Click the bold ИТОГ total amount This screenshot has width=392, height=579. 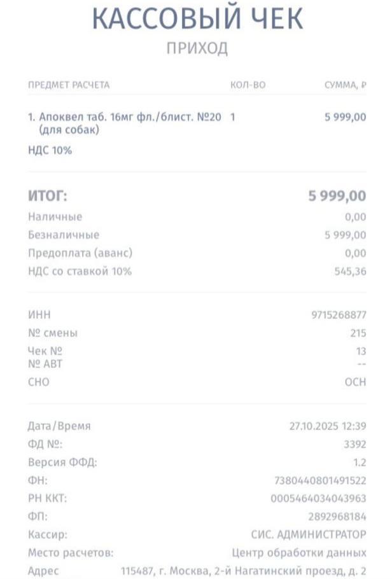click(337, 196)
